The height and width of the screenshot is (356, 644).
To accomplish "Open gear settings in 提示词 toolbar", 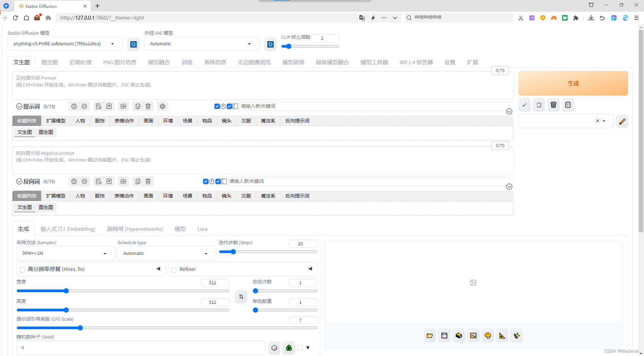I will [84, 106].
